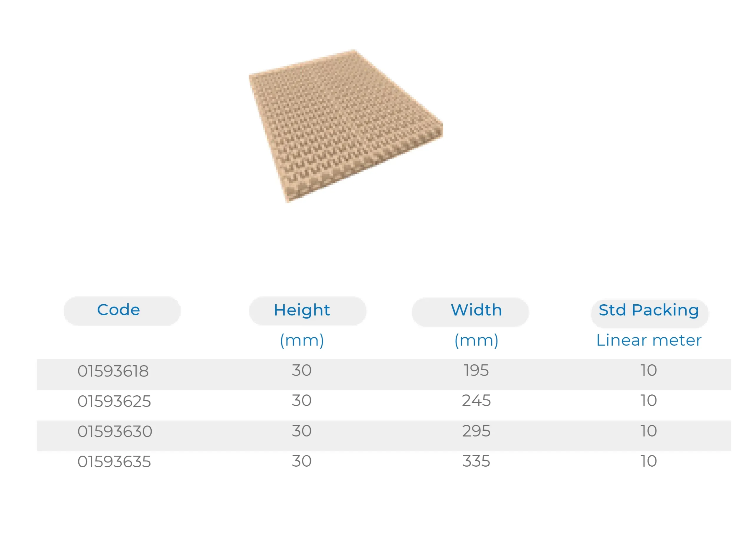Select the Width column header
This screenshot has width=754, height=560.
476,310
